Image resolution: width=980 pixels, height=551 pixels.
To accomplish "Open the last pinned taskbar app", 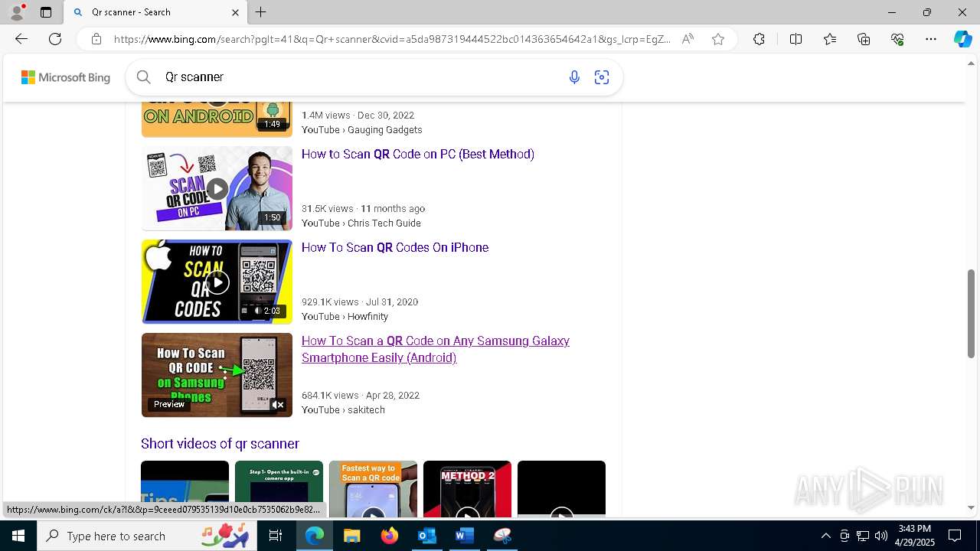I will [501, 536].
